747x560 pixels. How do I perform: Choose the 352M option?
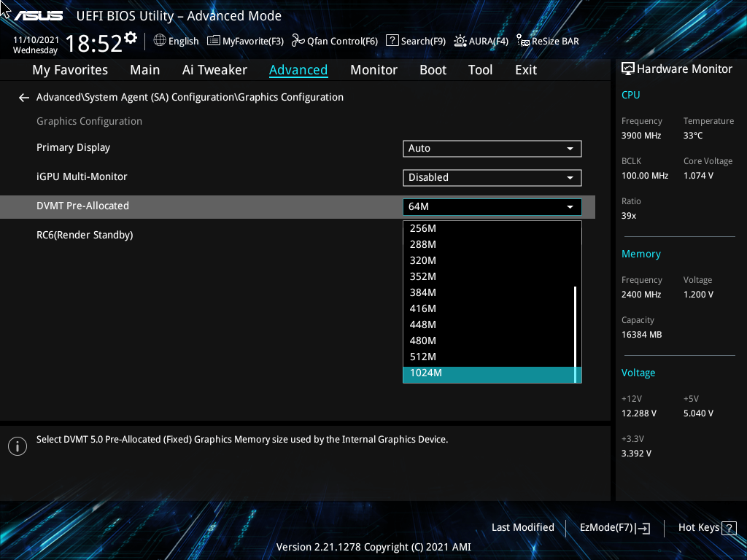489,276
